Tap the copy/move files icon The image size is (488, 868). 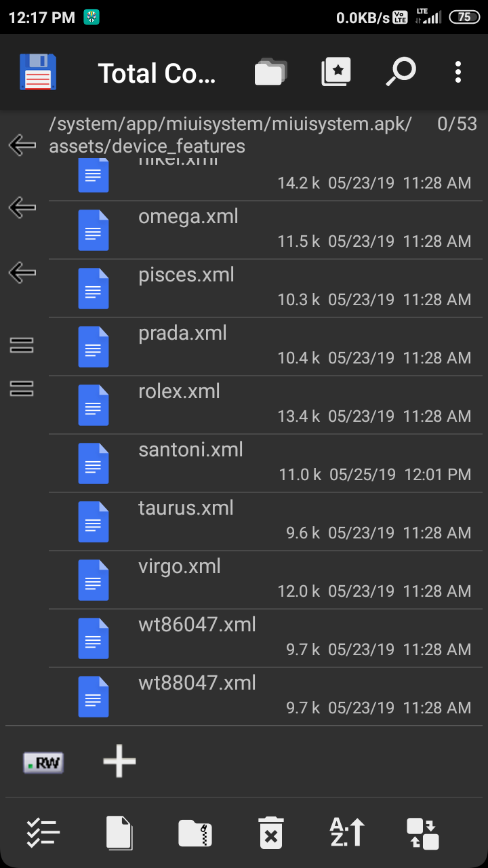pyautogui.click(x=119, y=833)
